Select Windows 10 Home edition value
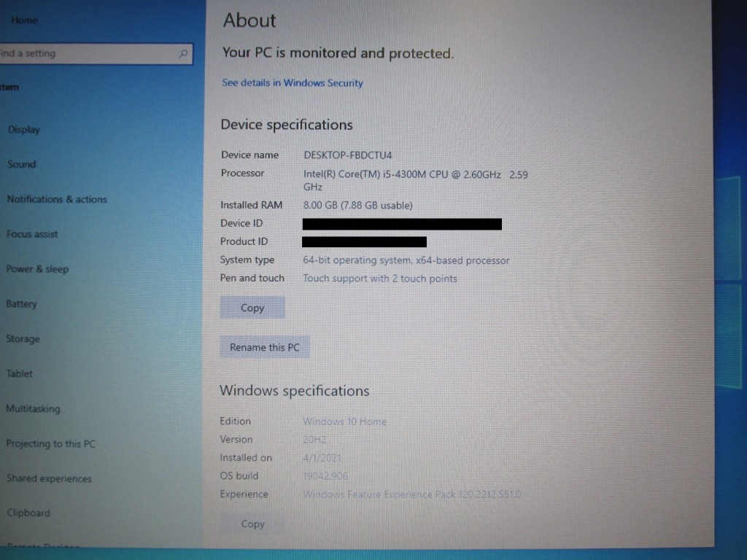 click(344, 421)
